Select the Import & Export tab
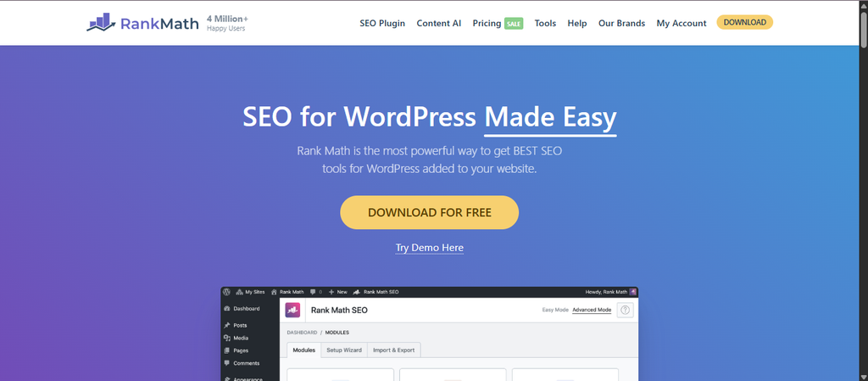The height and width of the screenshot is (381, 868). point(393,350)
